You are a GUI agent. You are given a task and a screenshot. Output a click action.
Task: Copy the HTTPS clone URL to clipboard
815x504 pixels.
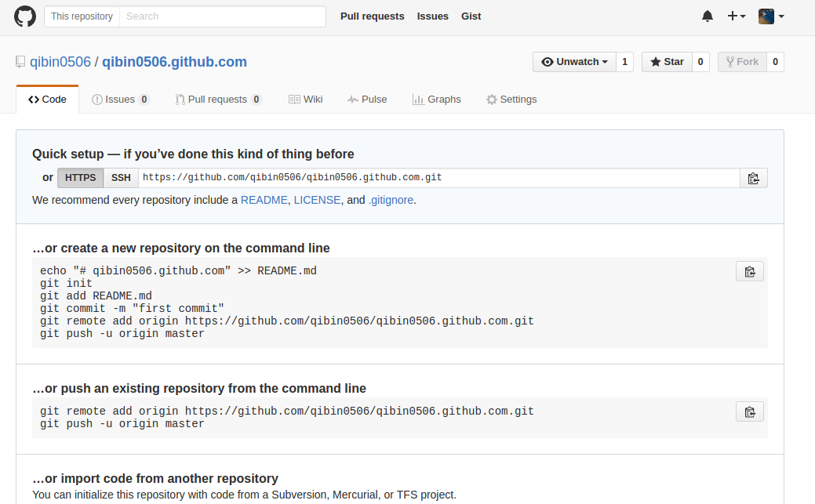[754, 178]
